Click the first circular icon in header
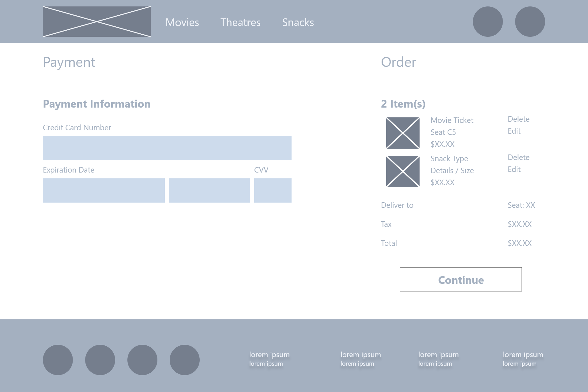The width and height of the screenshot is (588, 392). click(488, 21)
